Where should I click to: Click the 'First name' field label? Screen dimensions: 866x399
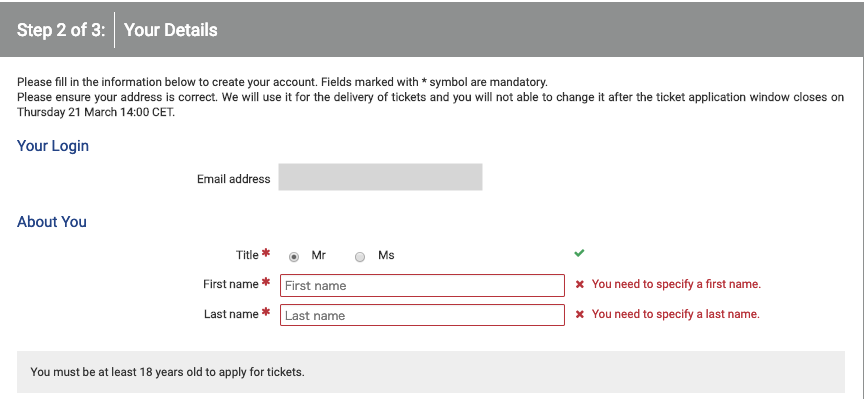coord(231,284)
